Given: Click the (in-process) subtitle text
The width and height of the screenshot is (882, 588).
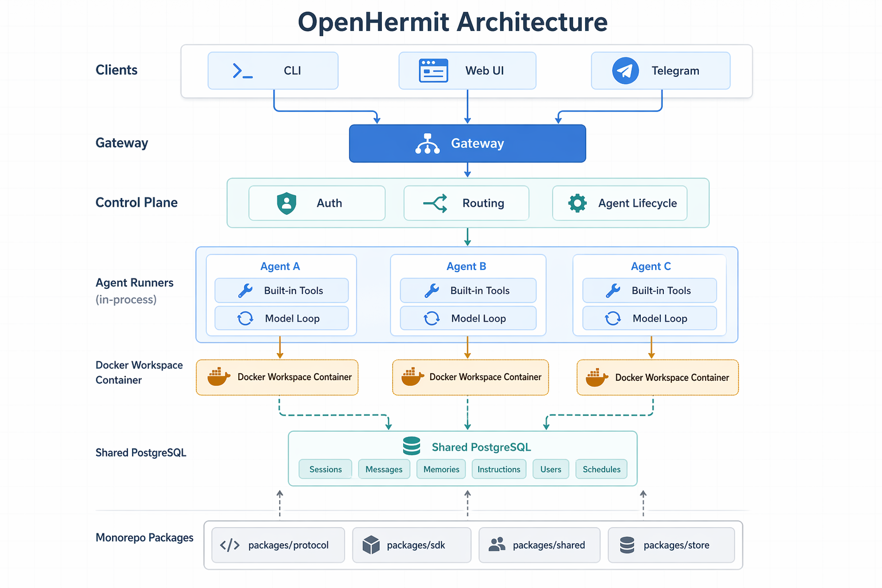Looking at the screenshot, I should tap(126, 300).
